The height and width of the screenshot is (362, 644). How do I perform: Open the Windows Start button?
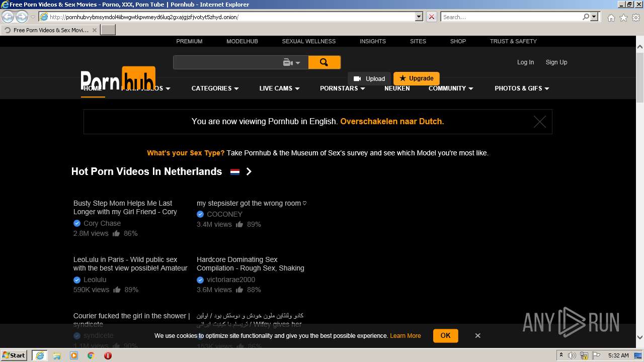[x=14, y=355]
